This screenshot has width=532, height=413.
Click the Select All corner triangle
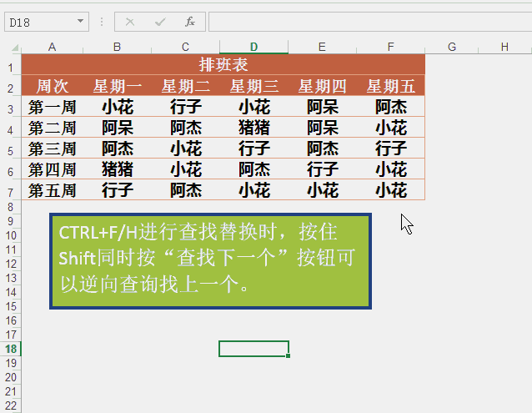14,48
